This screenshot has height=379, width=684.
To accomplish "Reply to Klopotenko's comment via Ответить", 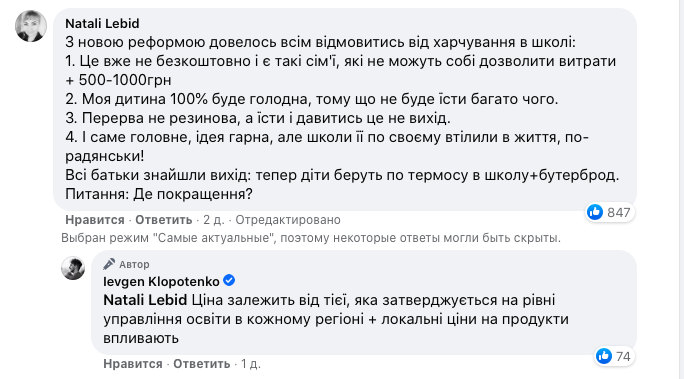I will click(x=202, y=364).
